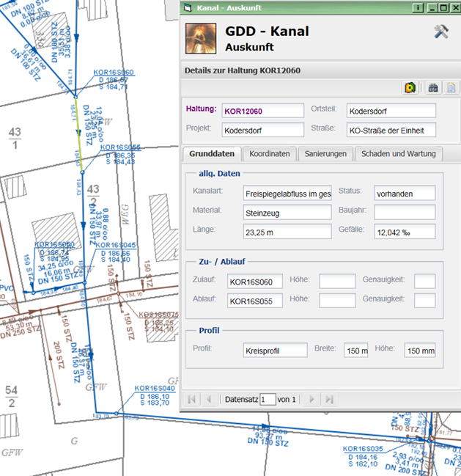461x476 pixels.
Task: Click the hammer and wrench tools icon
Action: point(441,32)
